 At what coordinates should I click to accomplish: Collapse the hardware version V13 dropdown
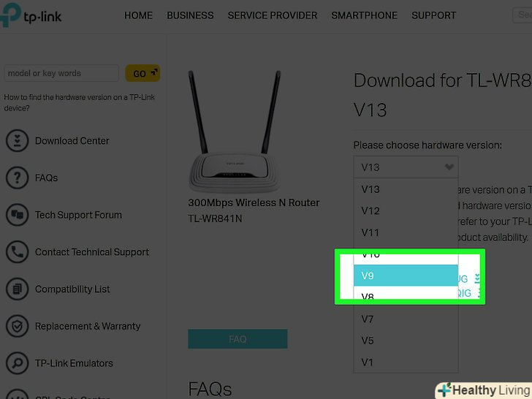tap(406, 167)
